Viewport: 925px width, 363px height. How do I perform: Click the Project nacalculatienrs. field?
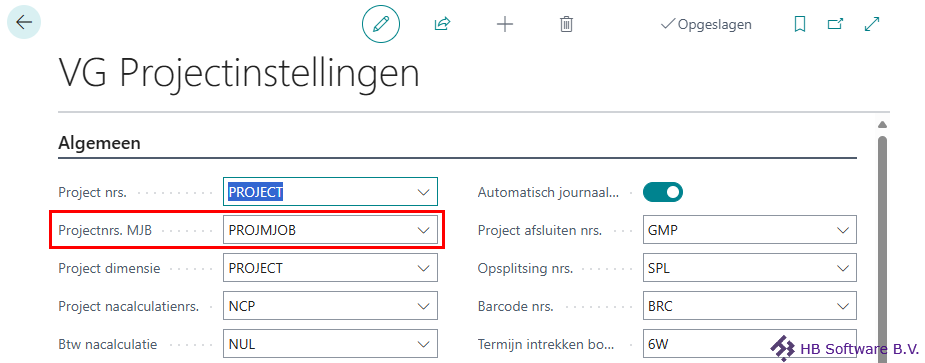point(330,306)
